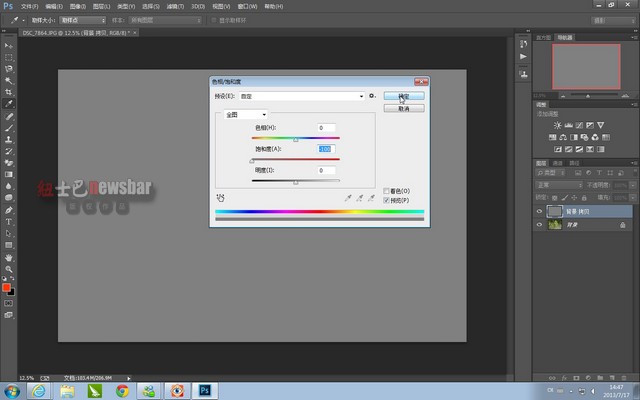Open Chrome from the Windows taskbar
The image size is (640, 400).
[x=123, y=390]
